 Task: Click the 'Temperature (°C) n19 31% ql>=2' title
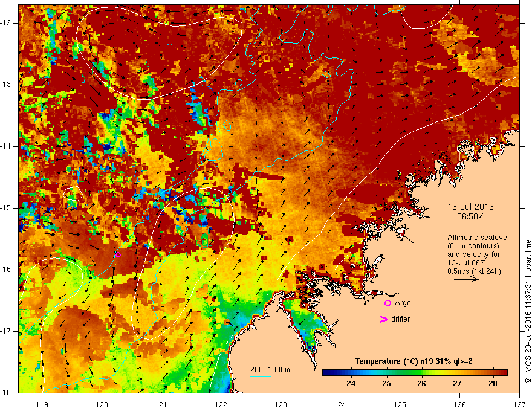[414, 361]
